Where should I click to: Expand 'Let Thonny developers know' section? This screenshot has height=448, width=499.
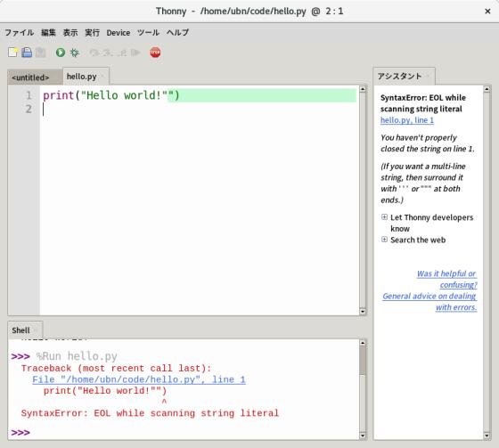click(x=384, y=217)
